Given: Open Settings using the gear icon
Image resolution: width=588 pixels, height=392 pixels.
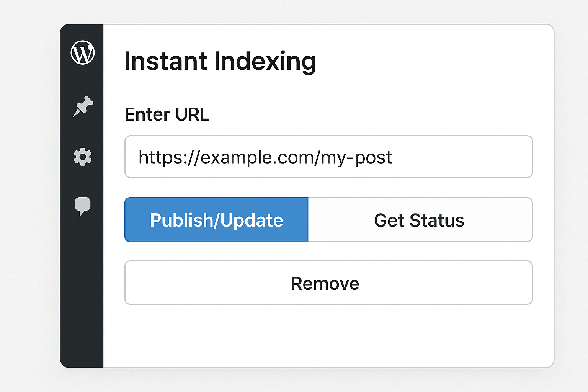Looking at the screenshot, I should [x=83, y=157].
